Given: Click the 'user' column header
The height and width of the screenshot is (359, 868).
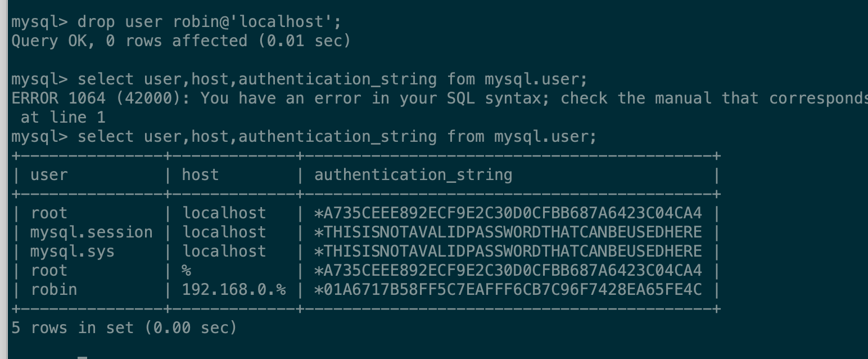Looking at the screenshot, I should tap(49, 175).
